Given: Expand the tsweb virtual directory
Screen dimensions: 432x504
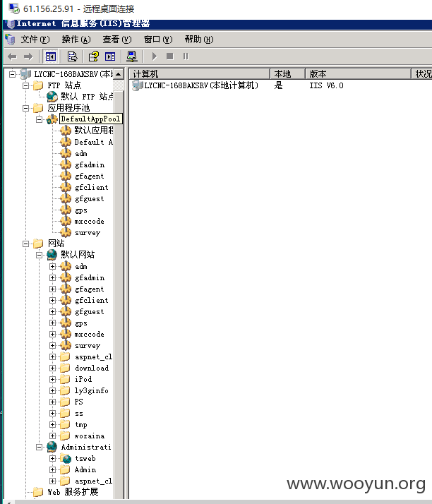Looking at the screenshot, I should tap(53, 458).
